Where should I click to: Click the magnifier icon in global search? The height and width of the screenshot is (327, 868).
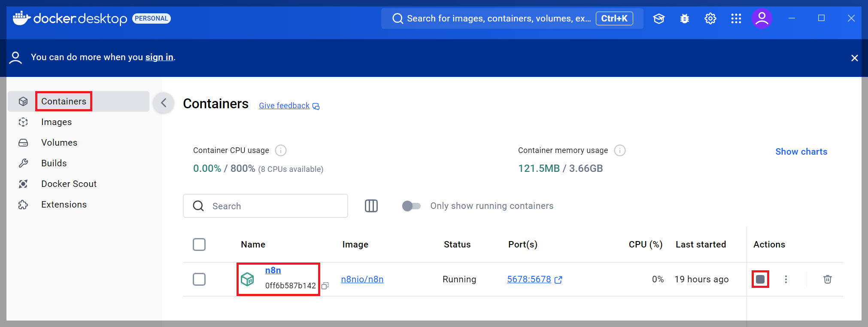click(x=398, y=18)
